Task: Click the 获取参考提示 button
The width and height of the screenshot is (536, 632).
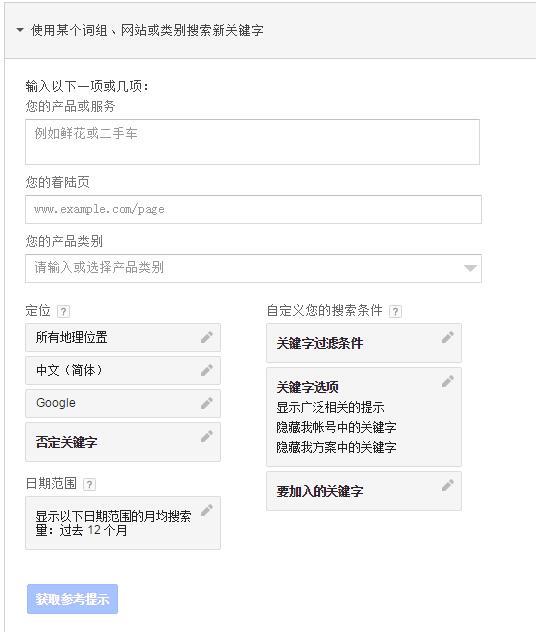Action: (73, 599)
